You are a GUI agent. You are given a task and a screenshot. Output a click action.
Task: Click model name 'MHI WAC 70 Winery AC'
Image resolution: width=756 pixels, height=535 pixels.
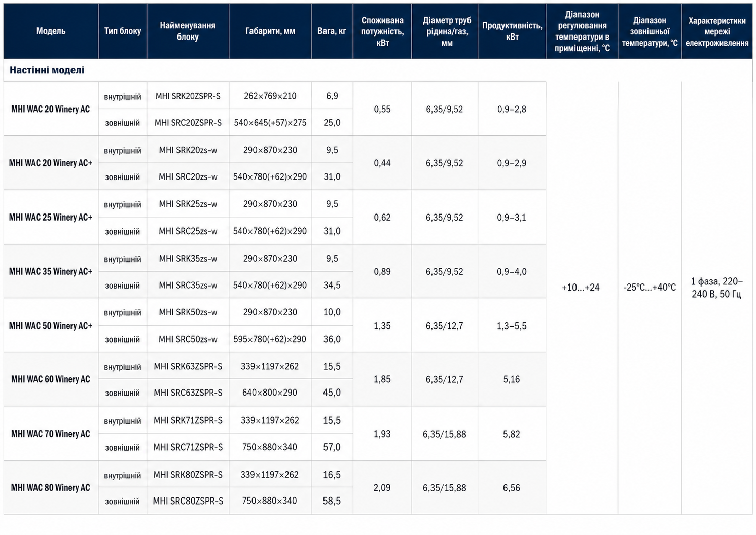[51, 434]
